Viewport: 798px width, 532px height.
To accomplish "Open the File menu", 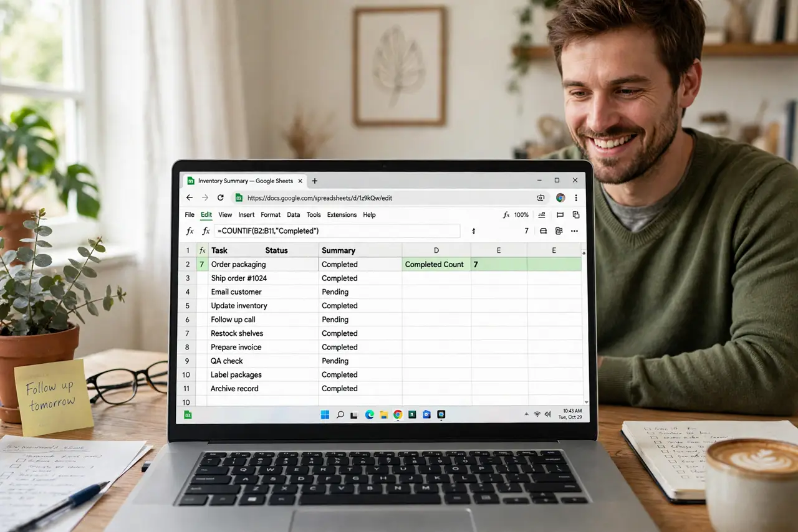I will 190,215.
